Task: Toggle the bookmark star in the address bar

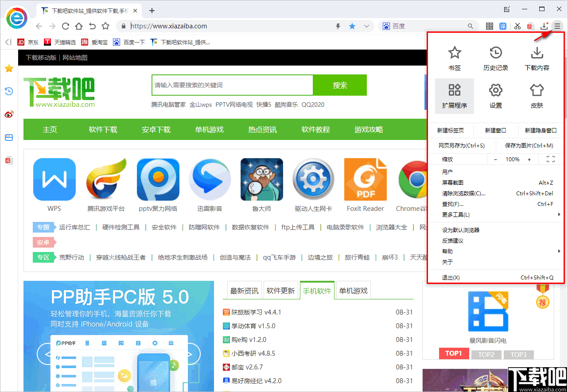Action: (x=352, y=26)
